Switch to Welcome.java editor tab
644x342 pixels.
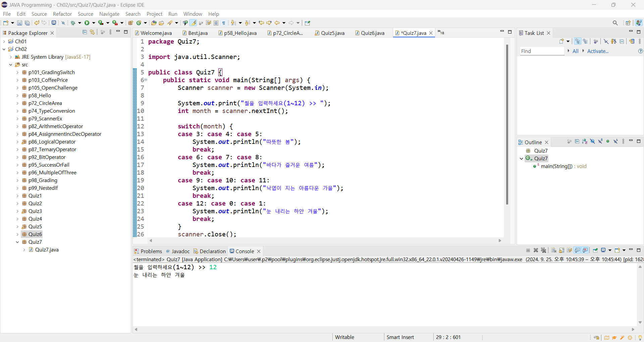(x=154, y=33)
